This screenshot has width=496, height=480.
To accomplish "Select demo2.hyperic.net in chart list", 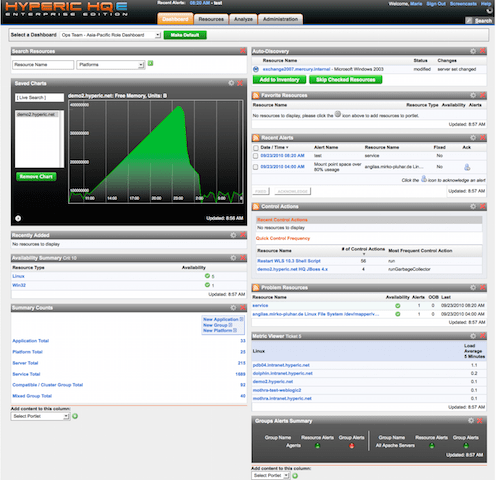I will point(37,114).
